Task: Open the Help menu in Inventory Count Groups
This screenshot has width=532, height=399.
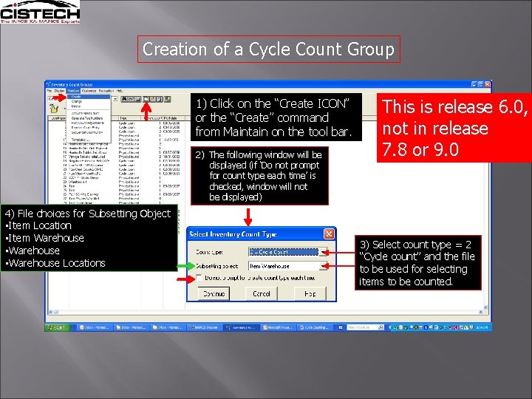Action: click(120, 91)
